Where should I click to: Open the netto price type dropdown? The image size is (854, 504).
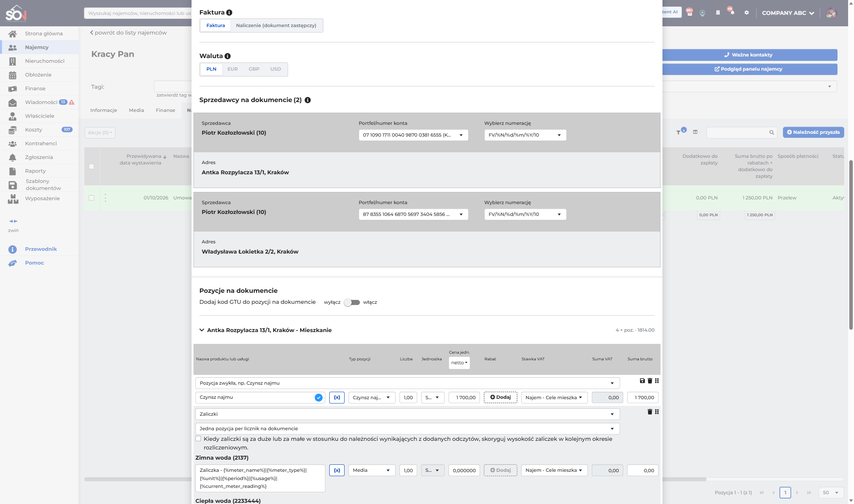pyautogui.click(x=459, y=363)
